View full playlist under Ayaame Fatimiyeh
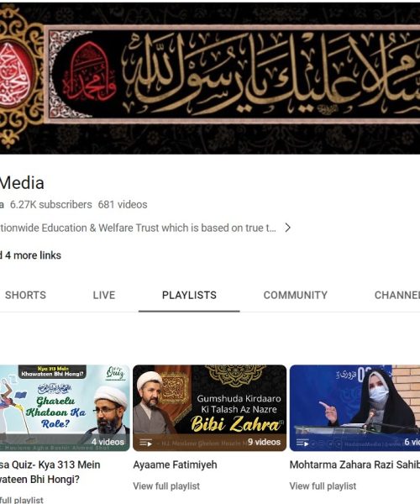Image resolution: width=420 pixels, height=504 pixels. (166, 486)
